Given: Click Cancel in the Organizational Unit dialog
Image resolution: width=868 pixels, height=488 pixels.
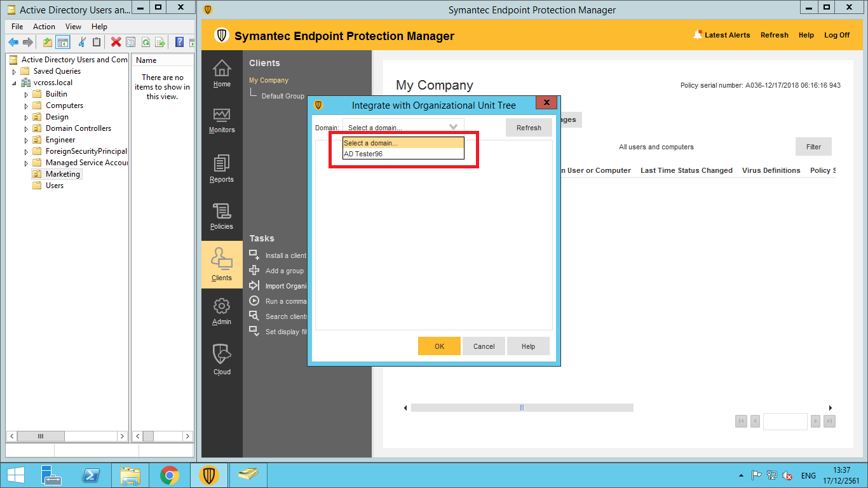Looking at the screenshot, I should click(x=484, y=346).
